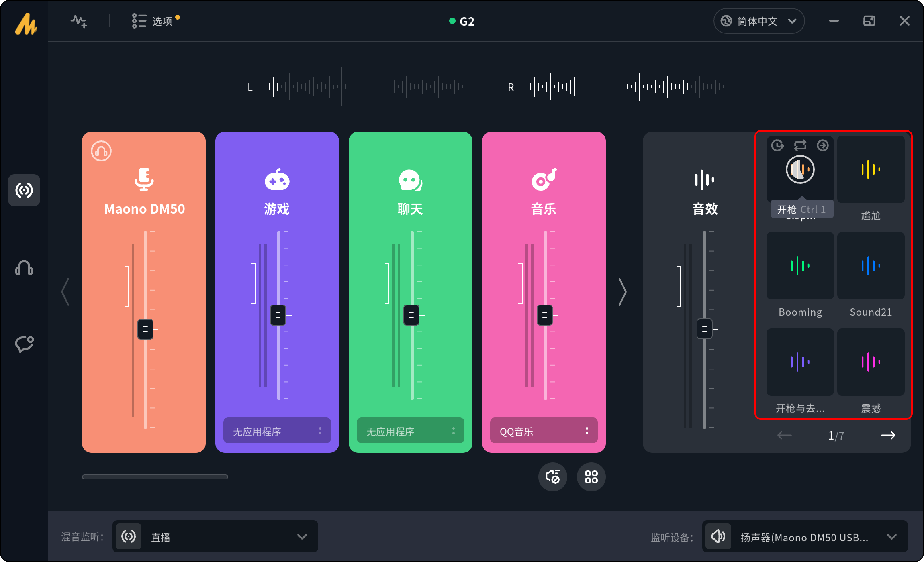Click the 音效 volume fader handle
924x562 pixels.
pos(704,329)
